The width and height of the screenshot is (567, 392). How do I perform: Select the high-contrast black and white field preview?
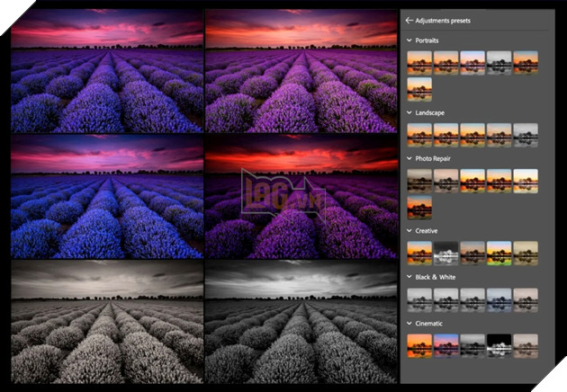click(301, 322)
